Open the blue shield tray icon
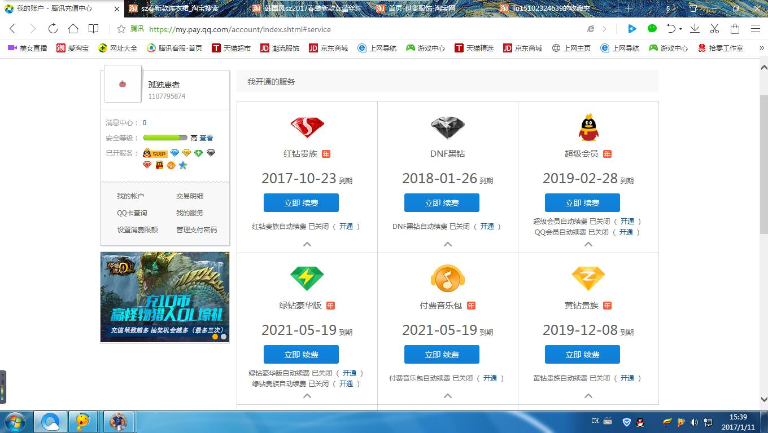The width and height of the screenshot is (768, 433). point(626,422)
